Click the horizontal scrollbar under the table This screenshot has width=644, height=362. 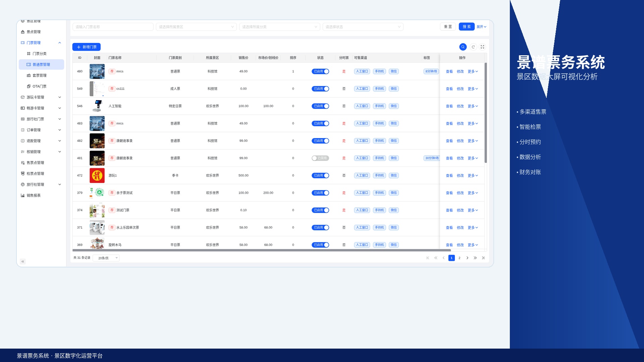(262, 250)
